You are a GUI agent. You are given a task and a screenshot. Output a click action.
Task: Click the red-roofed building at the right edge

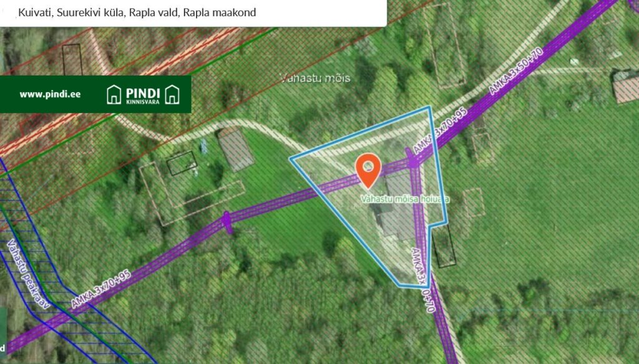click(x=626, y=87)
